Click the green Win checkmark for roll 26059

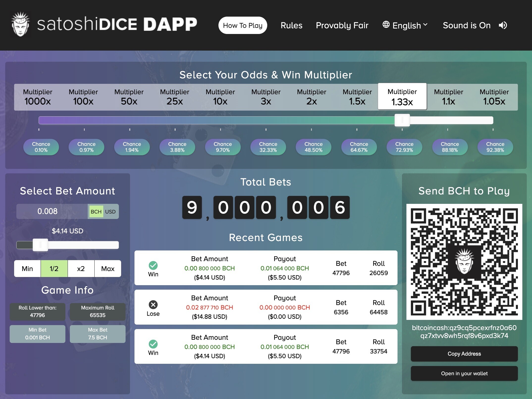(x=153, y=265)
